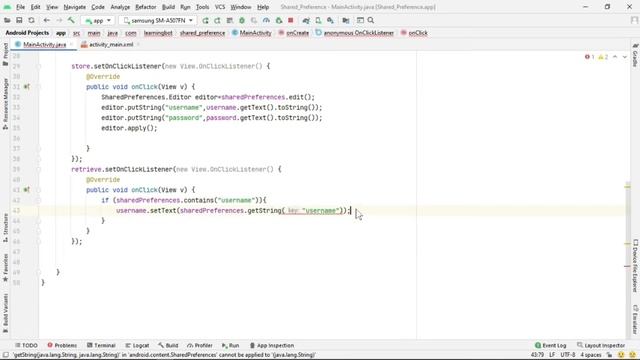The height and width of the screenshot is (360, 640).
Task: Click the Open file folder icon
Action: tap(7, 20)
